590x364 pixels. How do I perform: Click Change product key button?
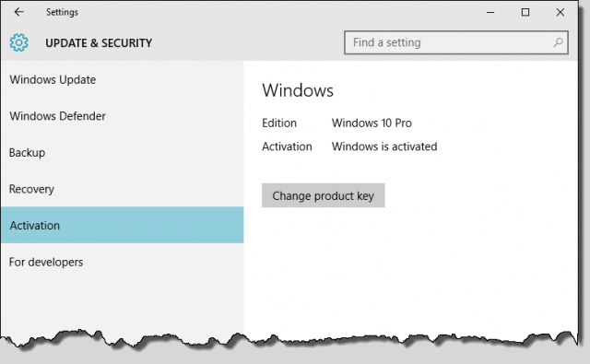(324, 195)
